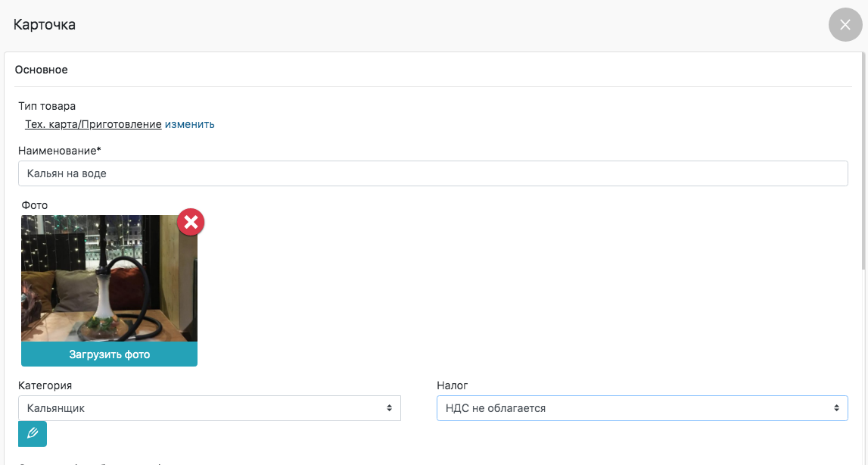Click the Карточка dialog title
The image size is (868, 465).
point(45,24)
